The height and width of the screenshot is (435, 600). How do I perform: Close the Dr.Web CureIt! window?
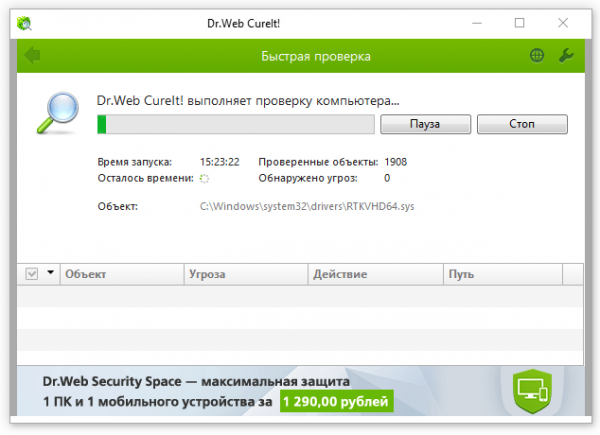tap(563, 23)
